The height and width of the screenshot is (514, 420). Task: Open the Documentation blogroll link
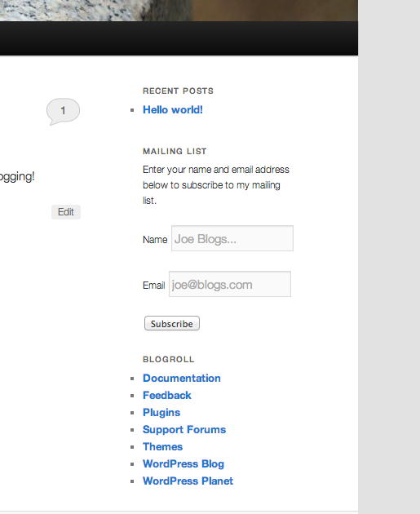182,379
